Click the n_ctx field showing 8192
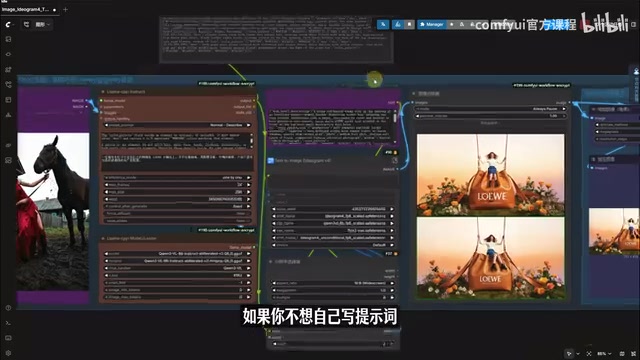Screen dimensions: 640x360 click(178, 276)
